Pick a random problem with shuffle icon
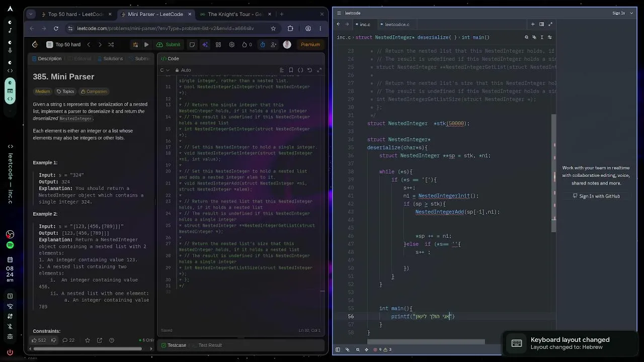644x362 pixels. (x=111, y=44)
